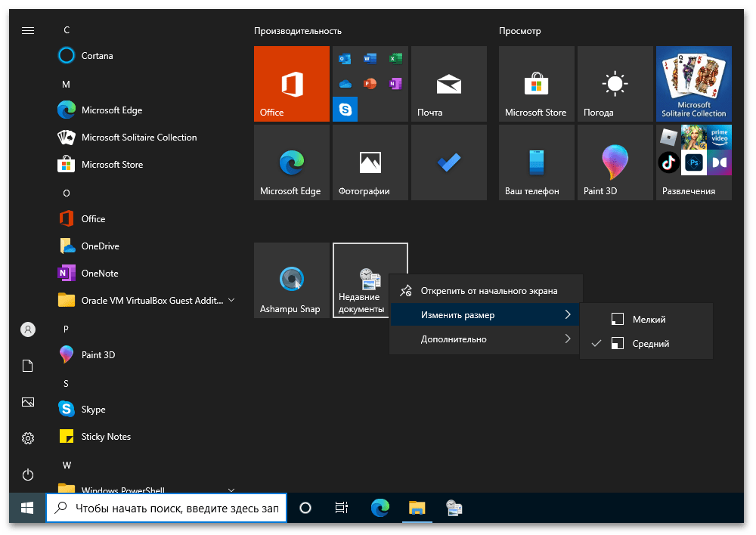Click the Power icon in sidebar

[x=28, y=475]
